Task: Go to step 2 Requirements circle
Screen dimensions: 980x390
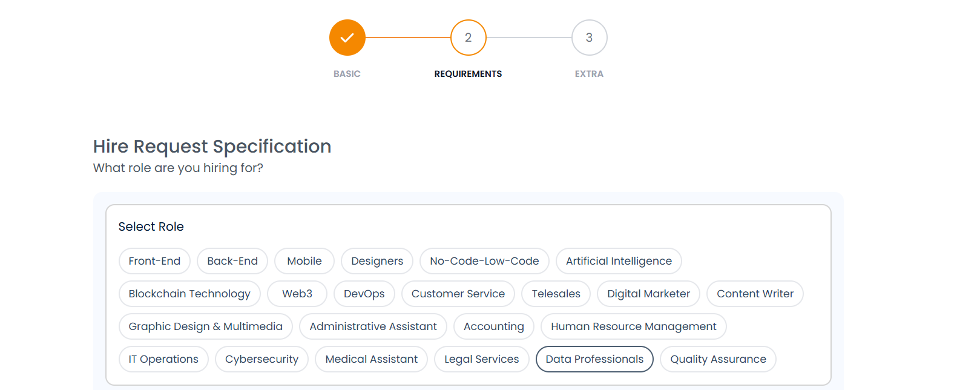Action: [468, 38]
